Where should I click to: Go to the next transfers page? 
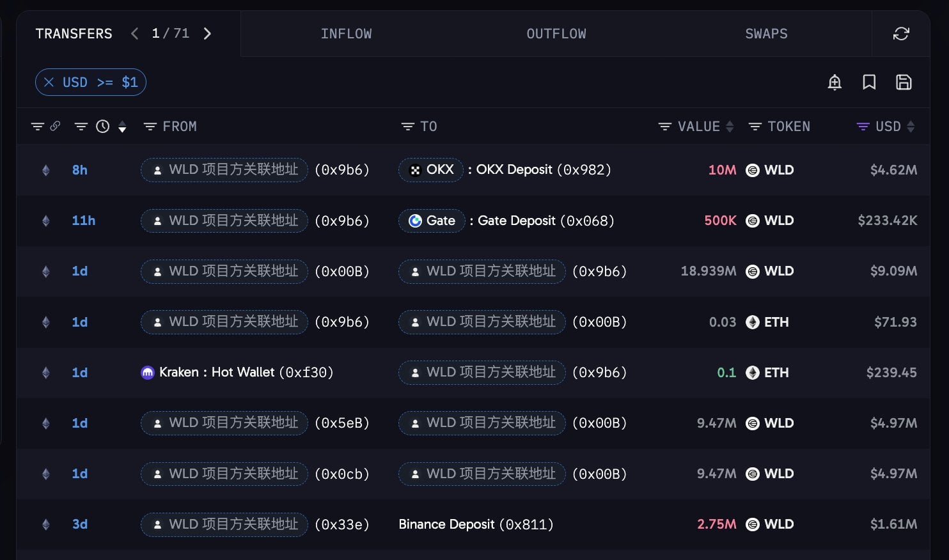[x=207, y=34]
